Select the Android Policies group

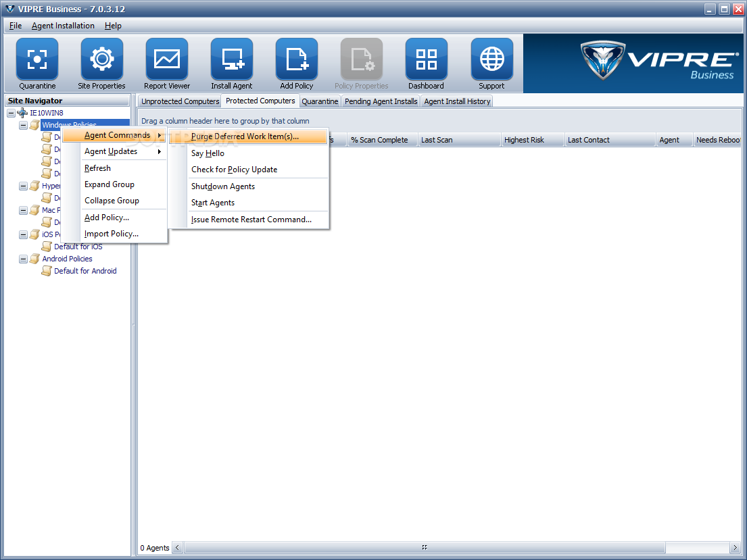67,259
